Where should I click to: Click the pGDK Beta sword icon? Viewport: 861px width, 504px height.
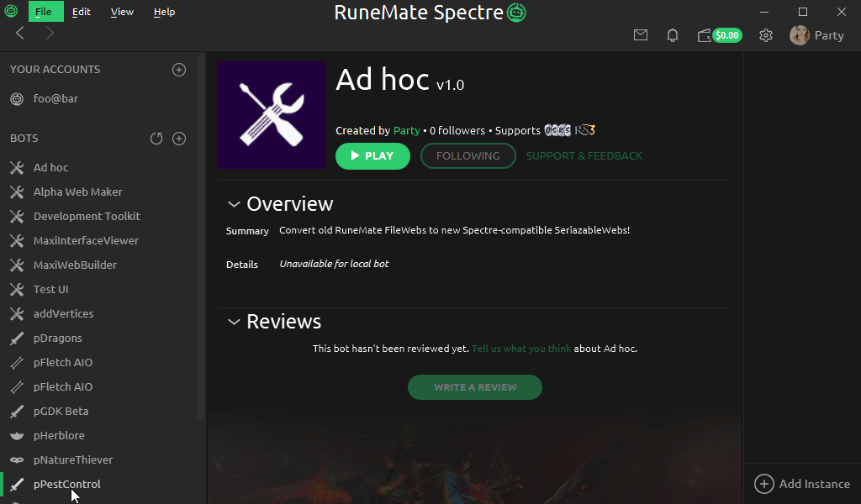(17, 412)
